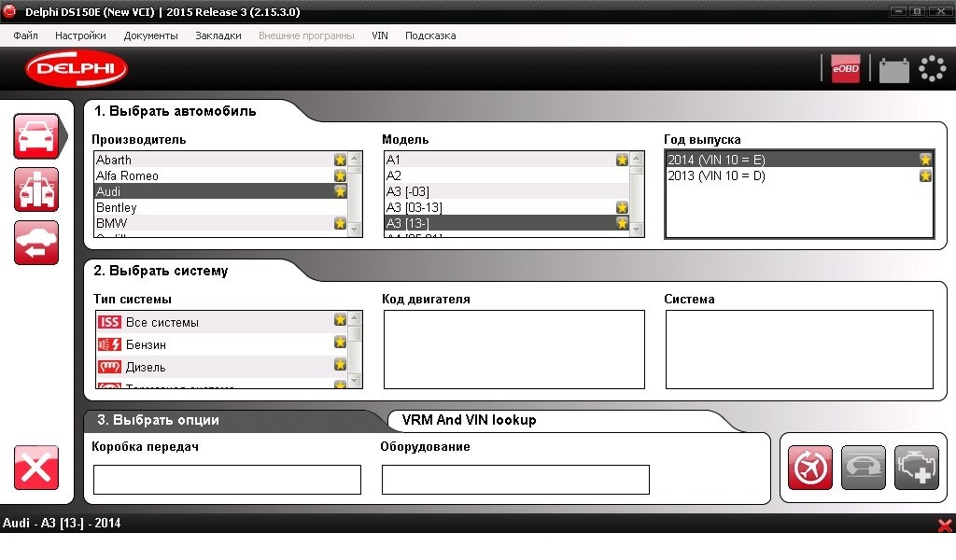Image resolution: width=956 pixels, height=560 pixels.
Task: Toggle favorite star for BMW manufacturer
Action: tap(340, 223)
